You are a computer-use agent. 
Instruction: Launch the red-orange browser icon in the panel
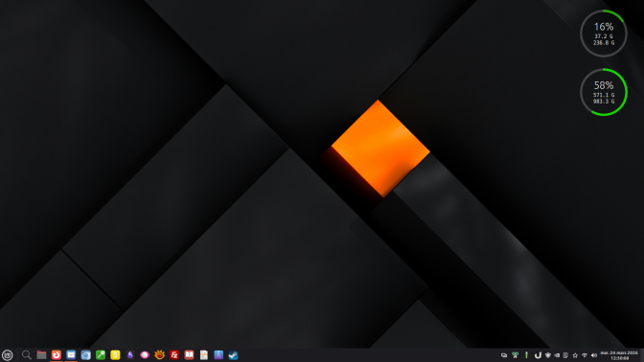coord(57,355)
